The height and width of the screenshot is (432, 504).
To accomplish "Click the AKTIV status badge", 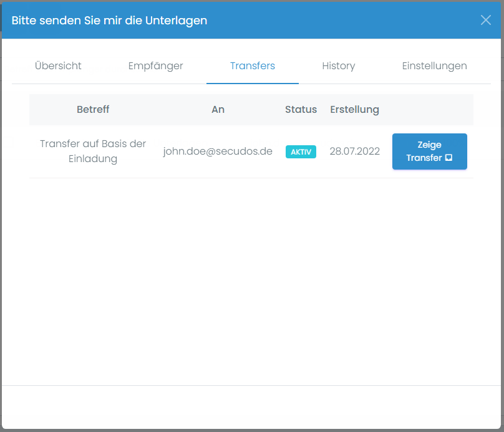I will pyautogui.click(x=301, y=151).
